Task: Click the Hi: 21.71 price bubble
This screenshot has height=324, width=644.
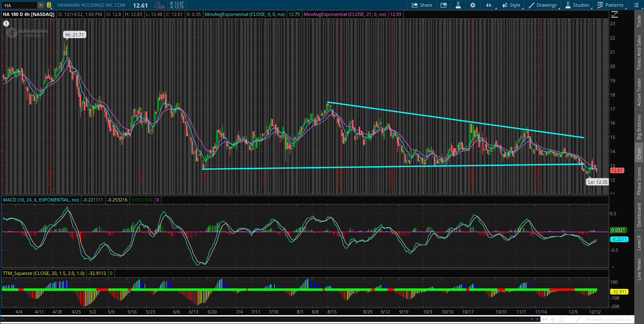Action: click(75, 35)
